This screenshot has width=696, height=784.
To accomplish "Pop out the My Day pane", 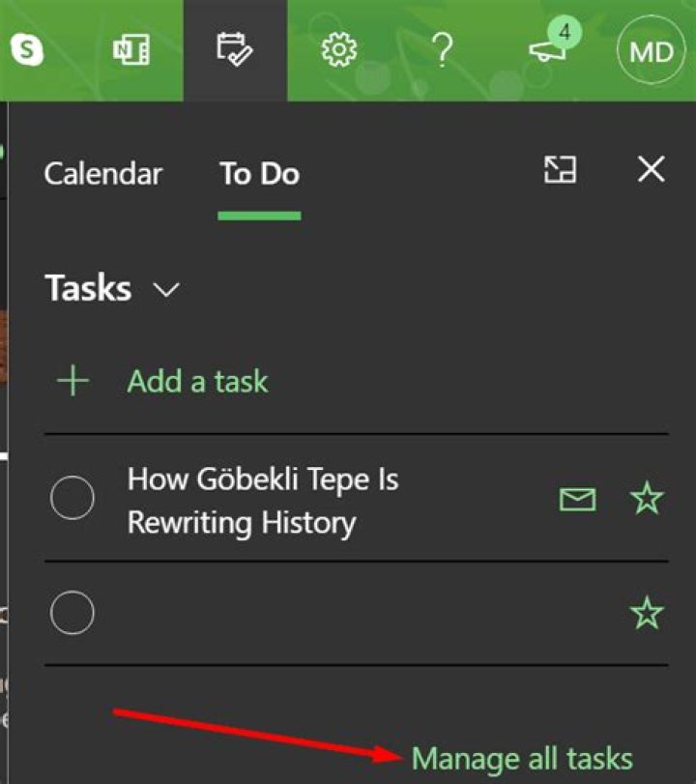I will tap(560, 169).
